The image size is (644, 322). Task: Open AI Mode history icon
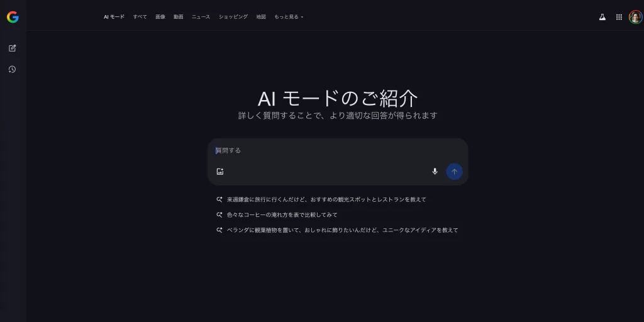click(13, 69)
